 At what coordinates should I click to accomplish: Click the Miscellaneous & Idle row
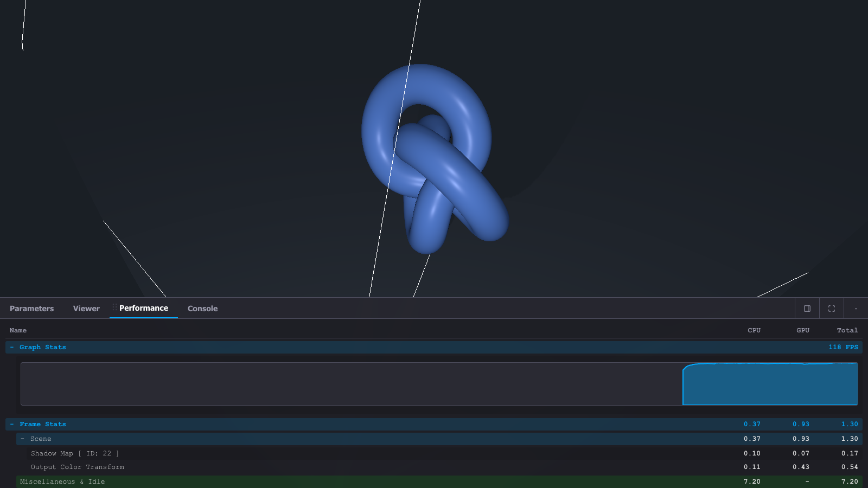(x=62, y=481)
